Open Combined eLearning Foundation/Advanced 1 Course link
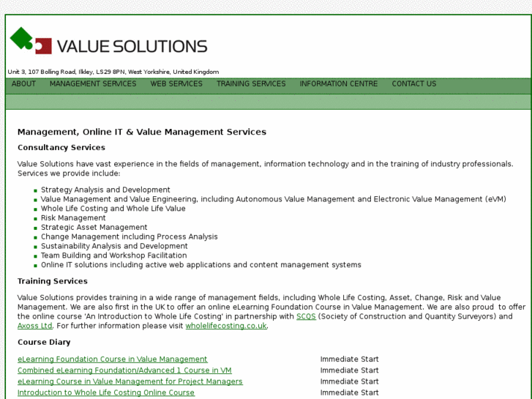The width and height of the screenshot is (532, 399). click(124, 370)
